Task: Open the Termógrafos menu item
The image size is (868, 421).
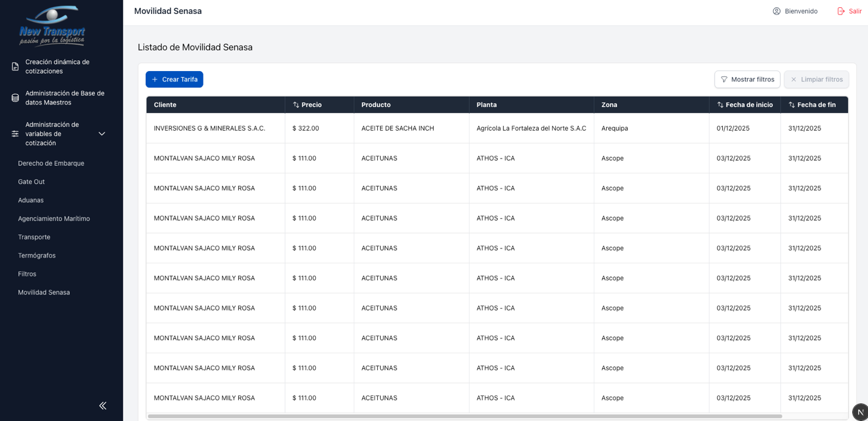Action: click(36, 256)
